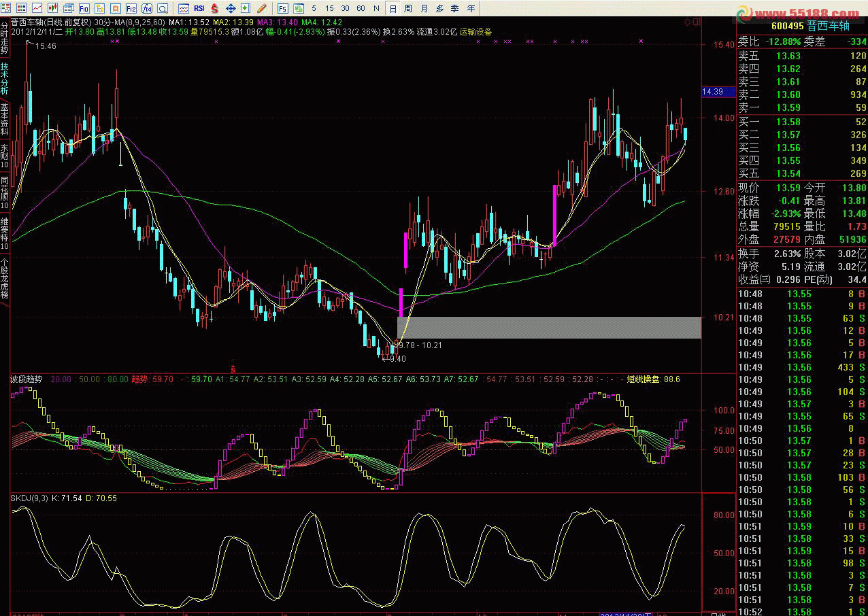Switch to 30-minute period
The width and height of the screenshot is (868, 616).
click(345, 8)
